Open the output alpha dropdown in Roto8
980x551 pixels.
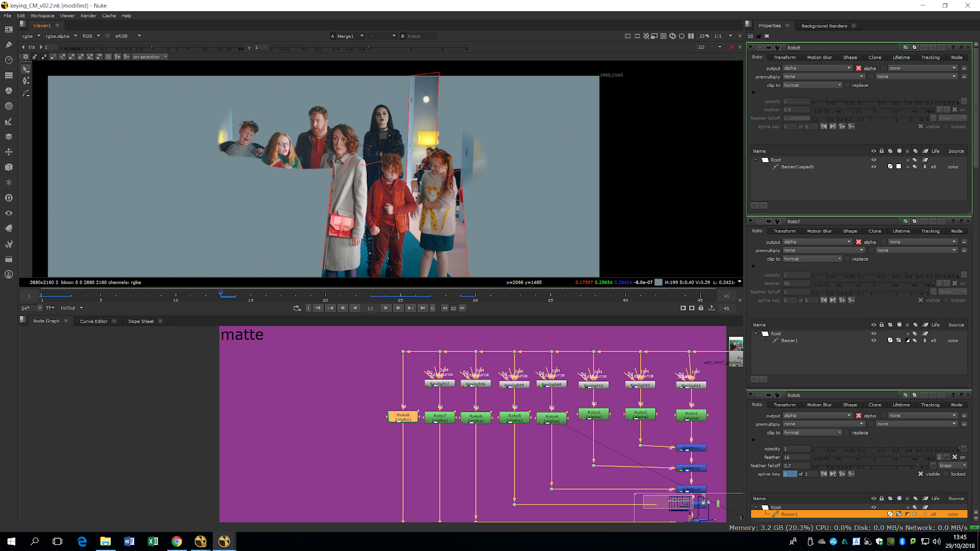tap(817, 68)
